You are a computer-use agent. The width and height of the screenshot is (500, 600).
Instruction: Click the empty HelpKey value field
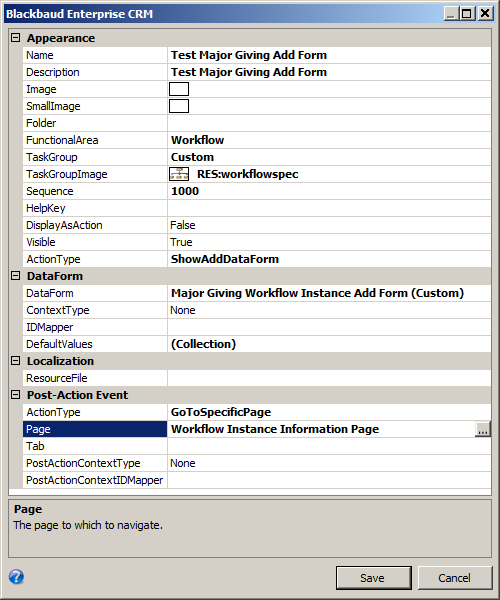click(329, 208)
